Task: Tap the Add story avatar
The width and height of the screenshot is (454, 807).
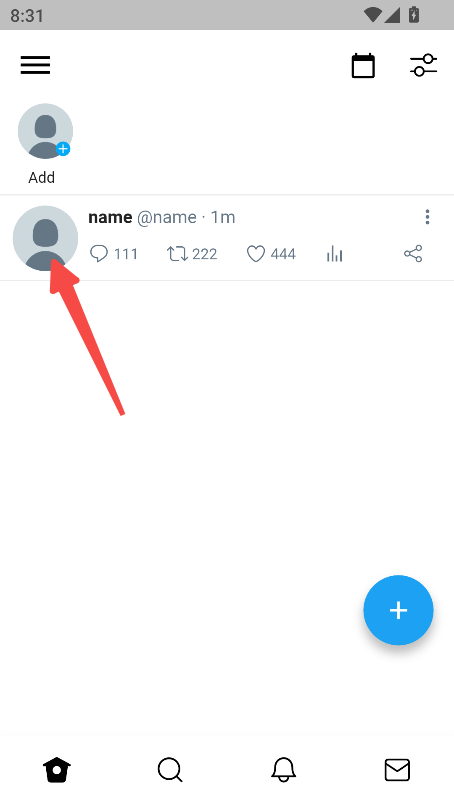Action: (45, 131)
